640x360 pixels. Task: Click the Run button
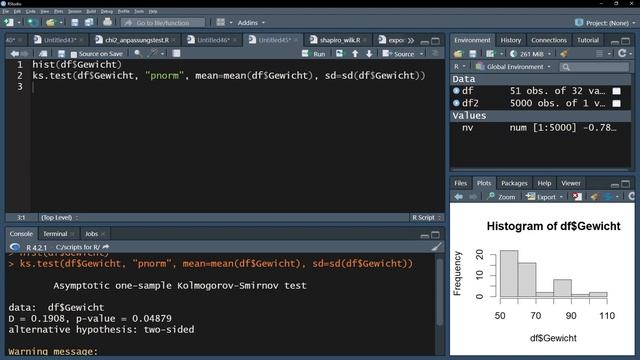[313, 53]
